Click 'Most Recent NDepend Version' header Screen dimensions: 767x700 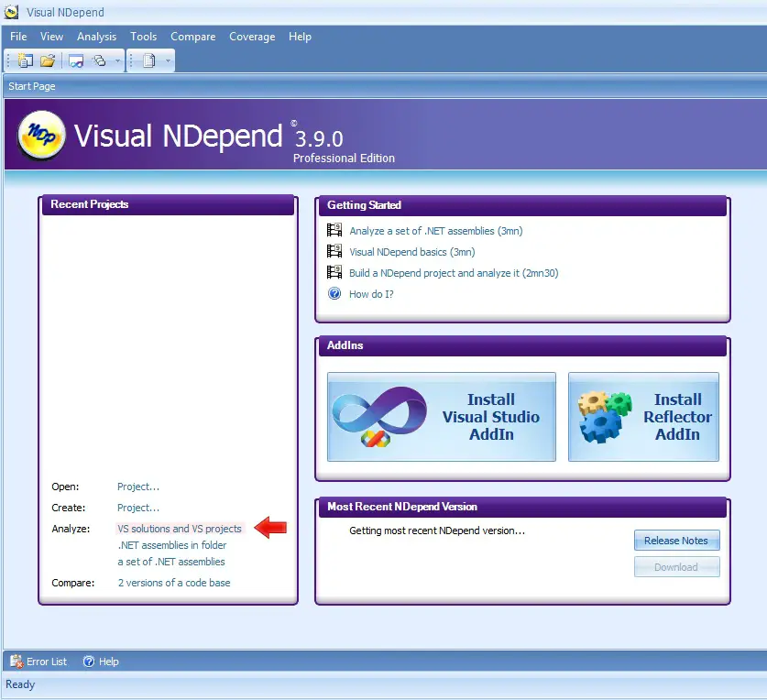click(x=522, y=507)
